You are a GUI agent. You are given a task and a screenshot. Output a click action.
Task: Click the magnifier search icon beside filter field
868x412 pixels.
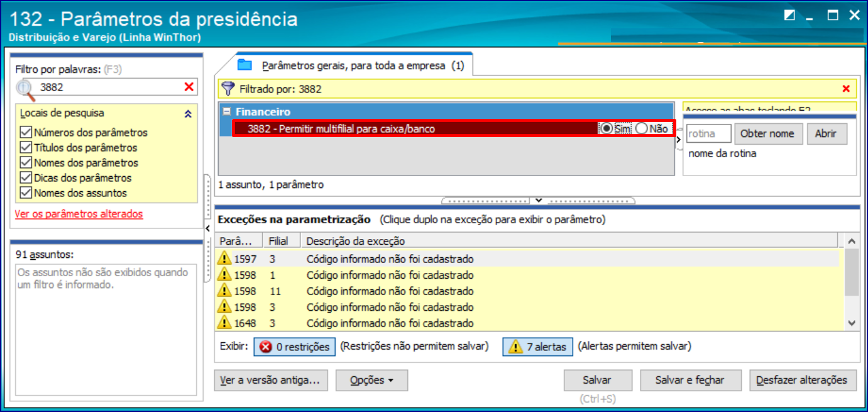pyautogui.click(x=26, y=89)
